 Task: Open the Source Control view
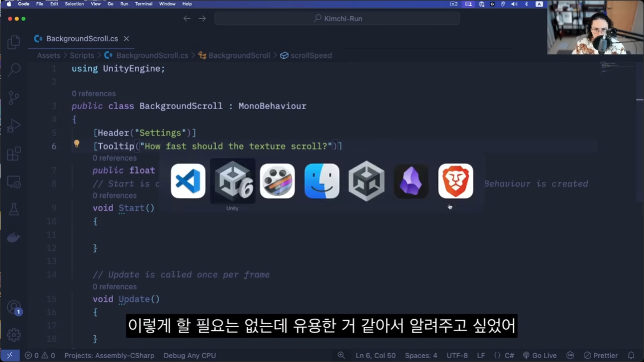(13, 98)
